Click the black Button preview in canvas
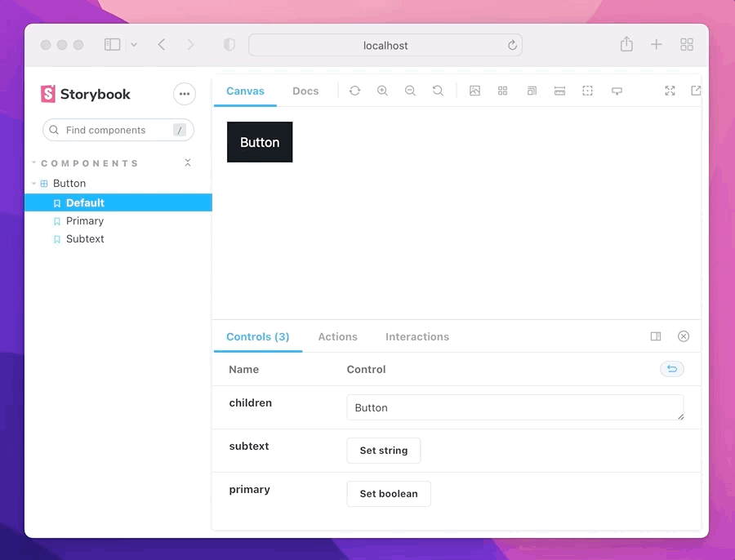The image size is (735, 560). coord(260,142)
